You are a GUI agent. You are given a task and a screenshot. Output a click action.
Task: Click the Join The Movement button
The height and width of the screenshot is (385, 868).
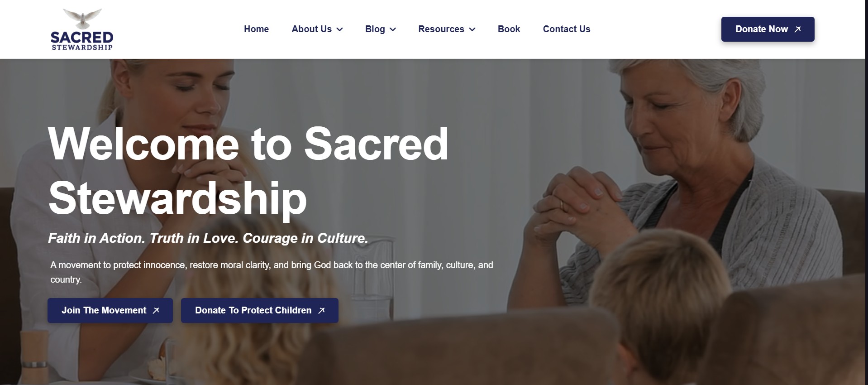(110, 310)
